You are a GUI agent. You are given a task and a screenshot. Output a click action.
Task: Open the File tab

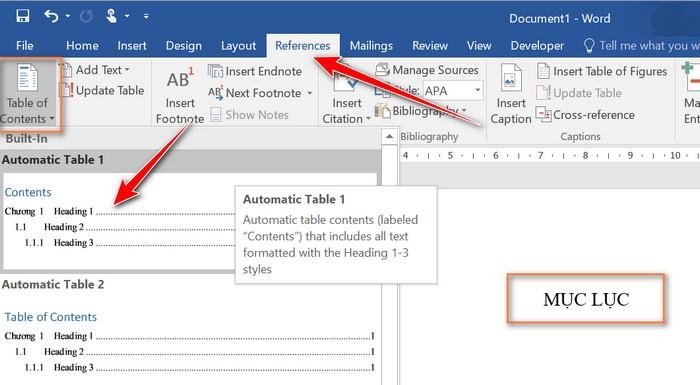click(25, 46)
